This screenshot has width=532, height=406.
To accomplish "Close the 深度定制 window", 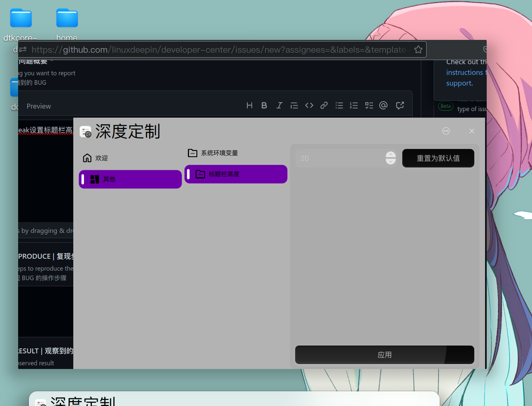I will [472, 131].
